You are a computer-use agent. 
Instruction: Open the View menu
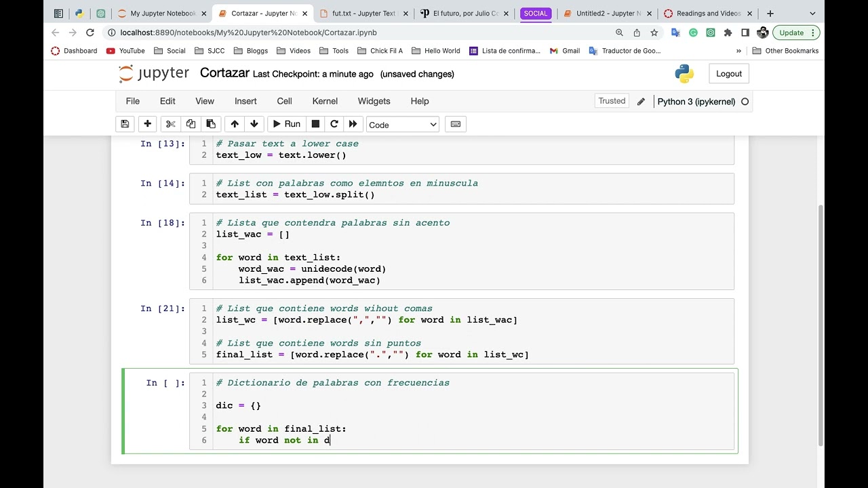(x=205, y=101)
